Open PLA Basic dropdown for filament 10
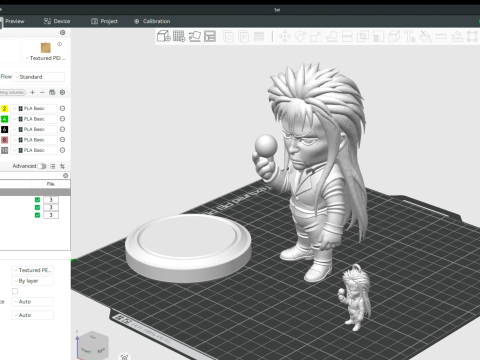 (34, 150)
